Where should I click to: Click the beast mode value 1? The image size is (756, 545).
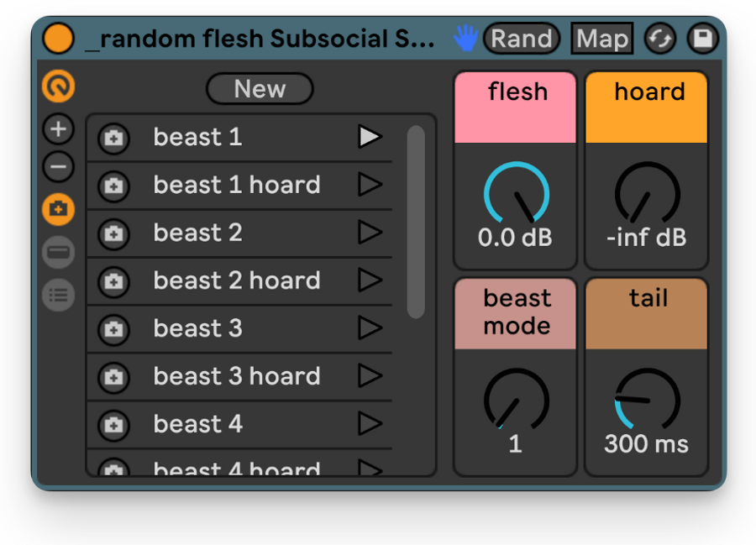coord(516,443)
